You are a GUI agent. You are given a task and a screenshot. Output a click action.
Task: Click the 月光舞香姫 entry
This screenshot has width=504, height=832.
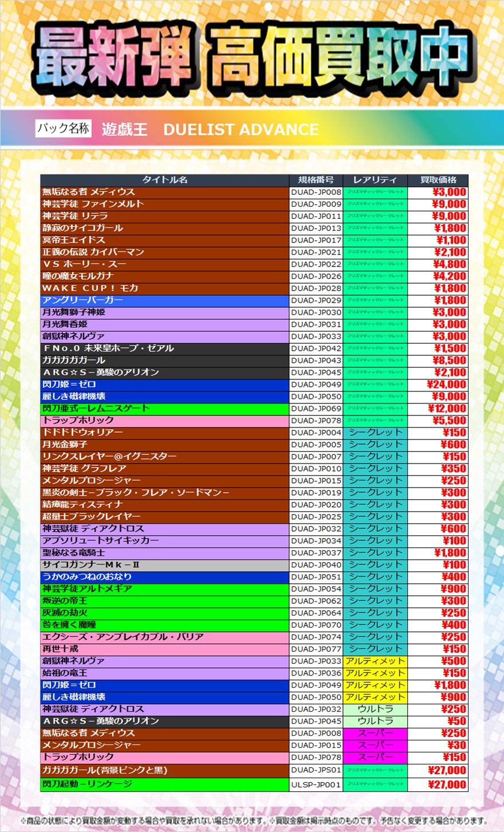pos(65,324)
